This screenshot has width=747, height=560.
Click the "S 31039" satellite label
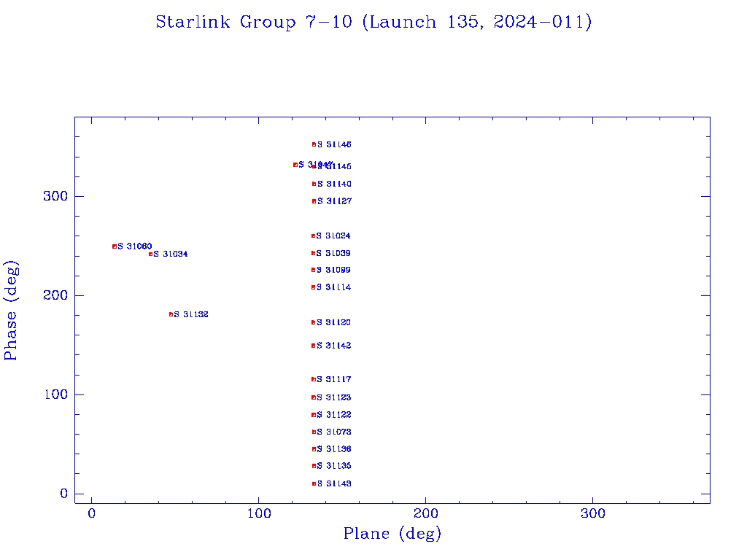333,253
